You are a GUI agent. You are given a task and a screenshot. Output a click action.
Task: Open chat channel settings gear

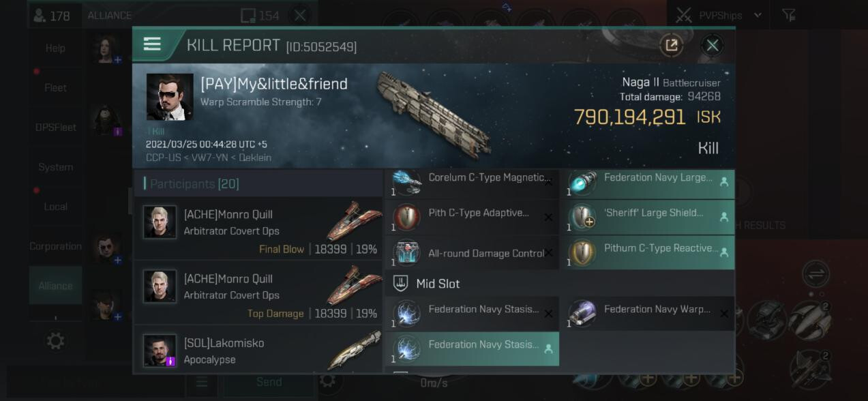[55, 340]
